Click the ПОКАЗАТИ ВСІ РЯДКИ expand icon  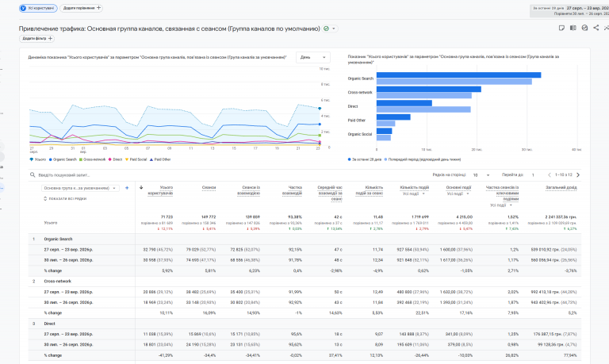[45, 198]
